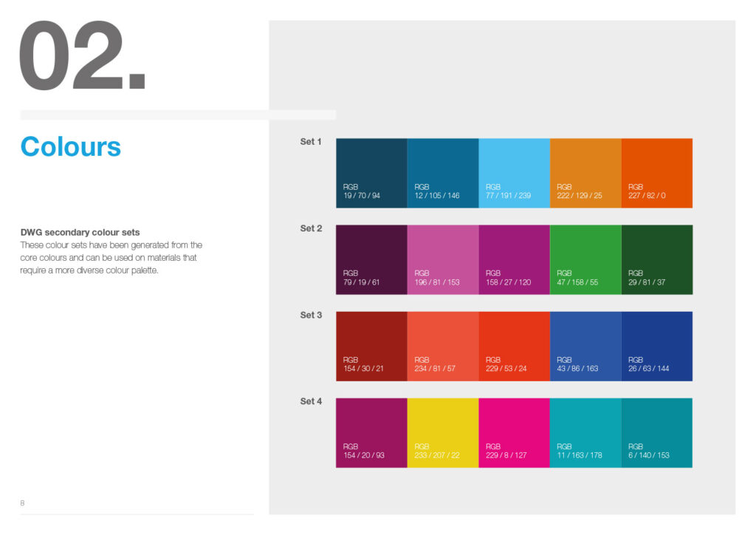Choose the green swatch RGB 47 / 158 / 55
The width and height of the screenshot is (756, 535).
(585, 259)
